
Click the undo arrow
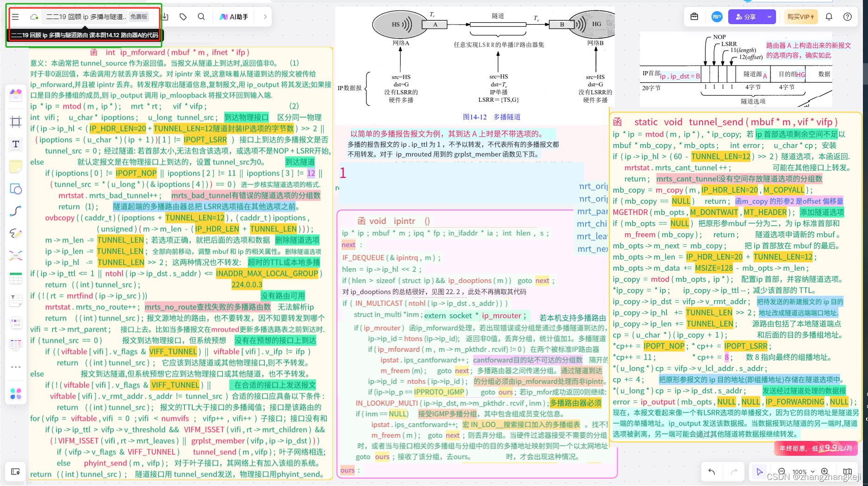pyautogui.click(x=711, y=472)
